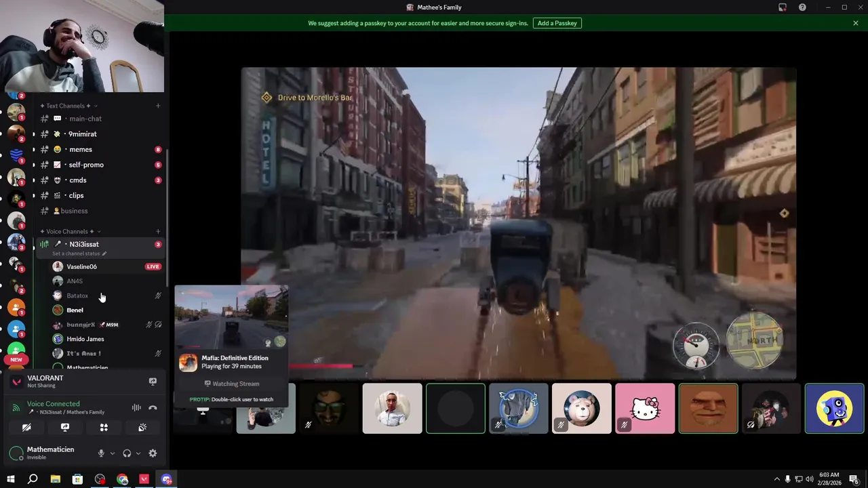The image size is (868, 488).
Task: Open the self-promo channel
Action: (x=100, y=165)
